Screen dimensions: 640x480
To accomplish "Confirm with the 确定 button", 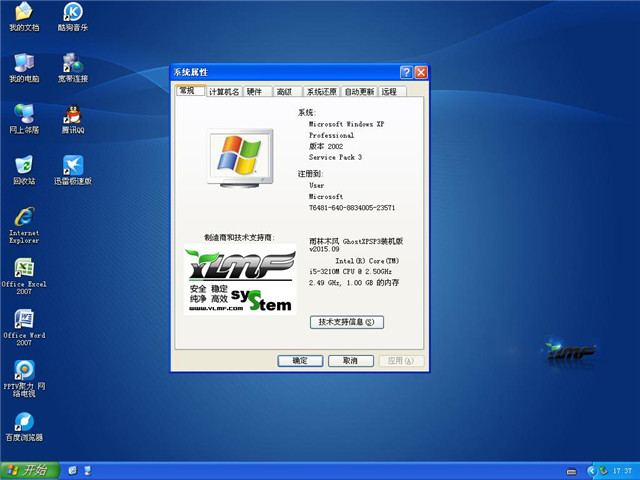I will (x=300, y=360).
